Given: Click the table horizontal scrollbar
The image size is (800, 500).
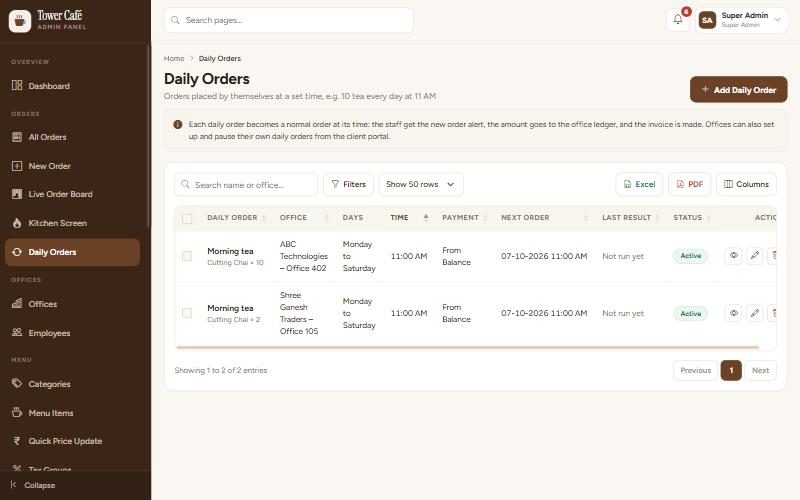Looking at the screenshot, I should (x=467, y=347).
